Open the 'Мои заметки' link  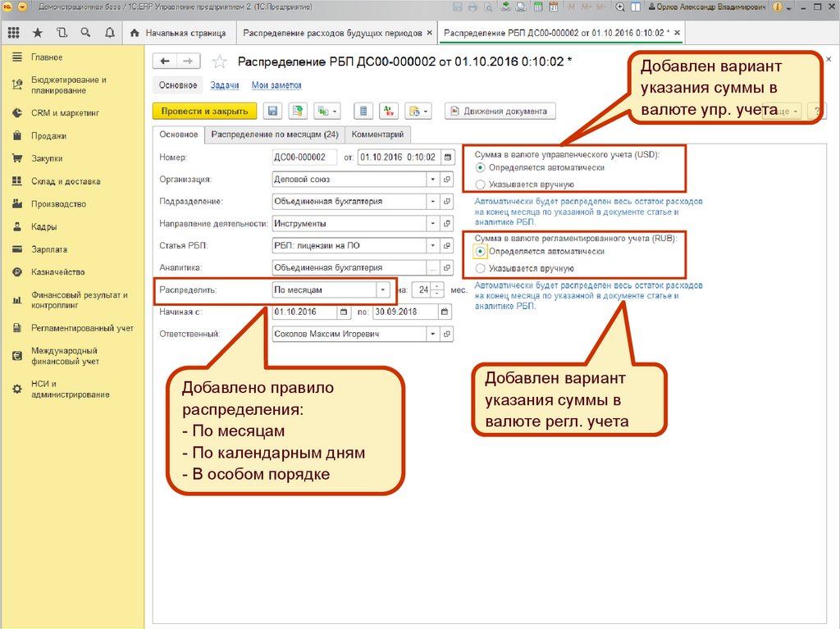tap(276, 85)
